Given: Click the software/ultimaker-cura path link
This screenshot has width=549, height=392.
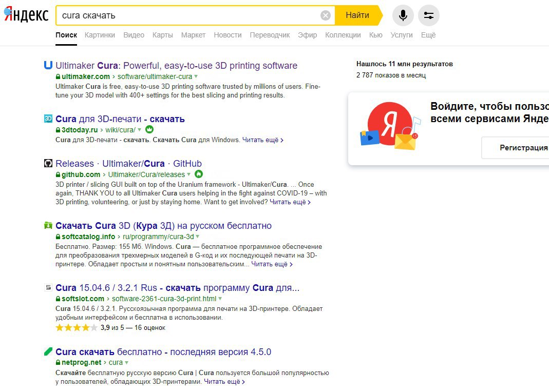Looking at the screenshot, I should (155, 76).
